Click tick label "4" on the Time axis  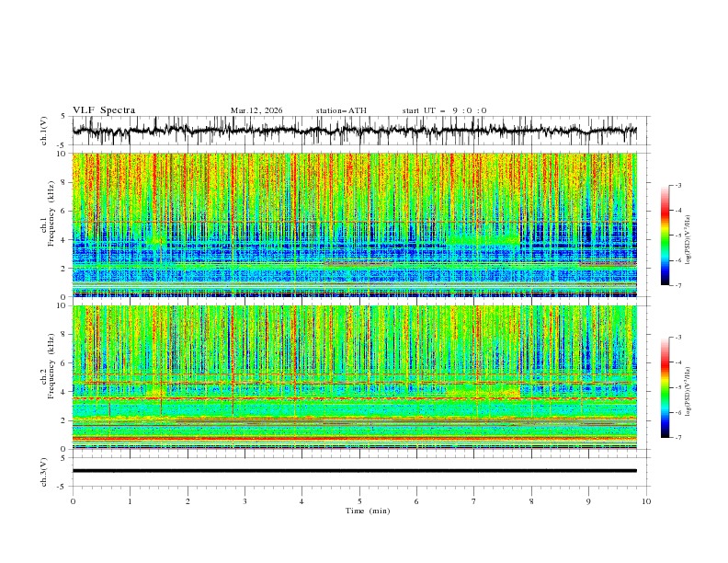(x=301, y=501)
